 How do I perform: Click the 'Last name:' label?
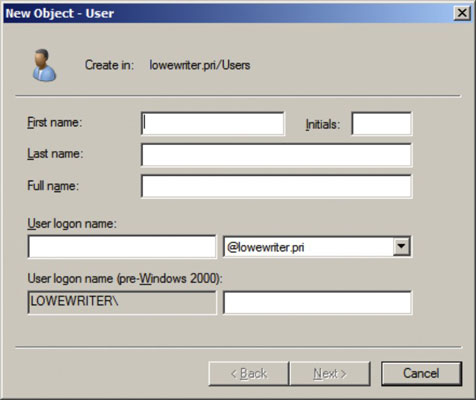[55, 154]
